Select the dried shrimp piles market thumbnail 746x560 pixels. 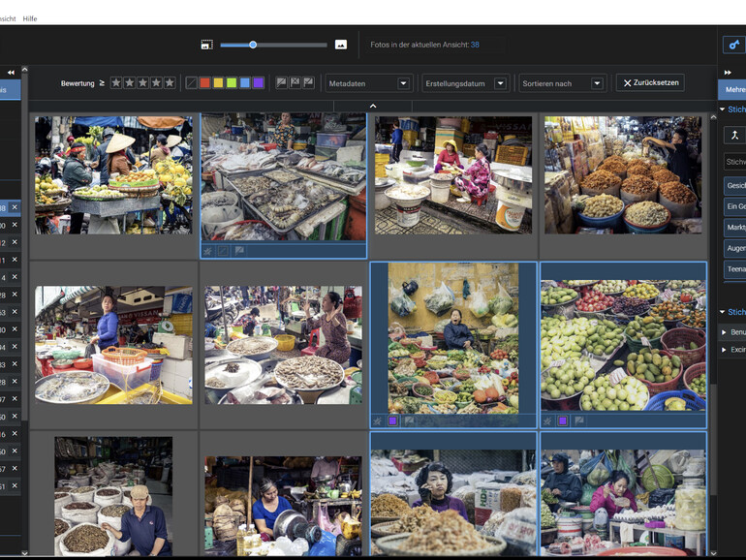pyautogui.click(x=623, y=175)
